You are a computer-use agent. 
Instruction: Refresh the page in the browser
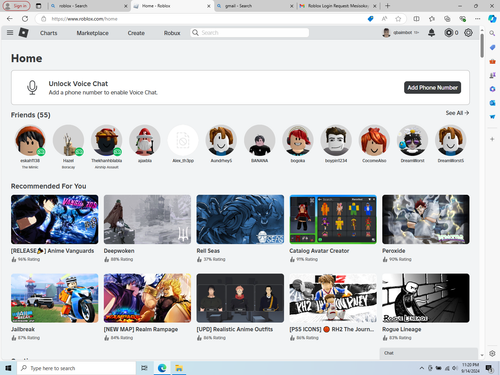click(25, 19)
